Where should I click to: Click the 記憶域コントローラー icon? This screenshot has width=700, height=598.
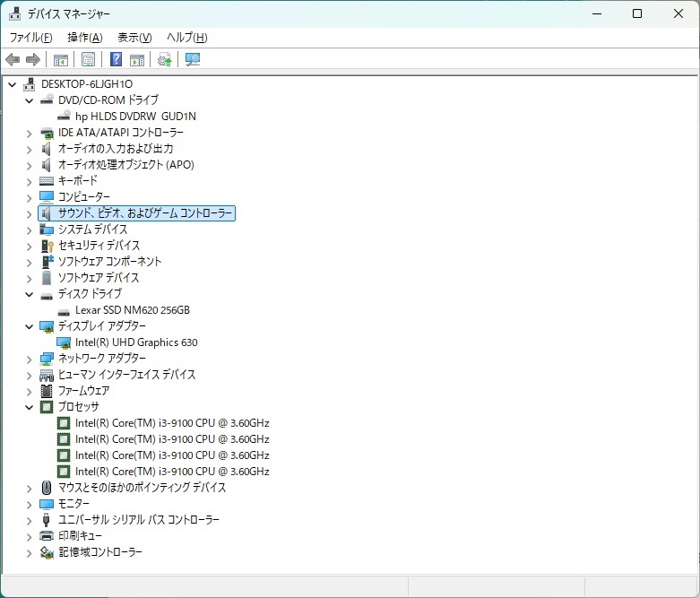click(x=47, y=552)
